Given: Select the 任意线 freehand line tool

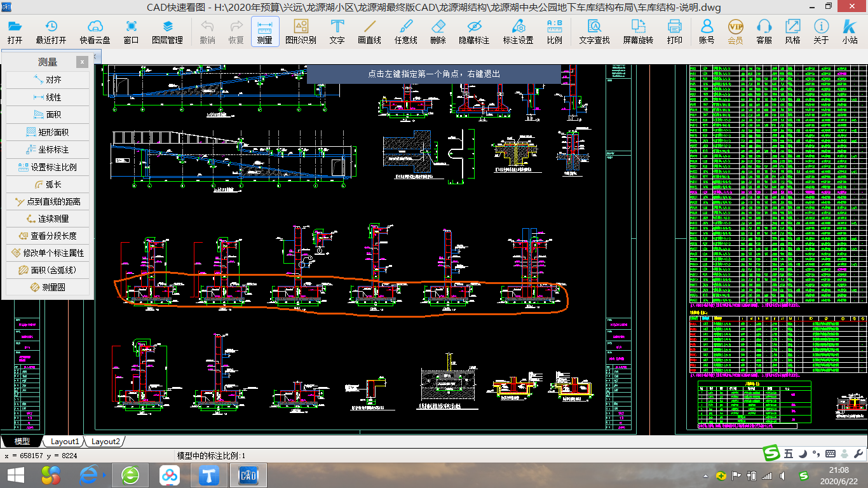Looking at the screenshot, I should point(405,32).
